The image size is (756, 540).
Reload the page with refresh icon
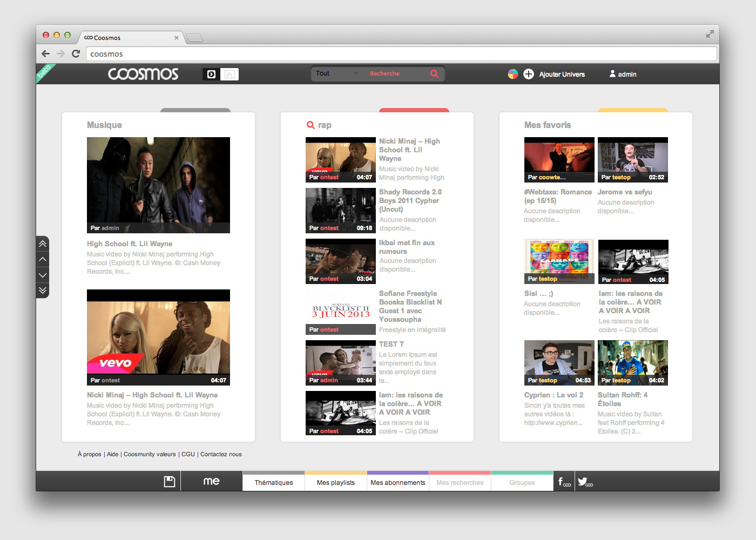click(x=76, y=53)
